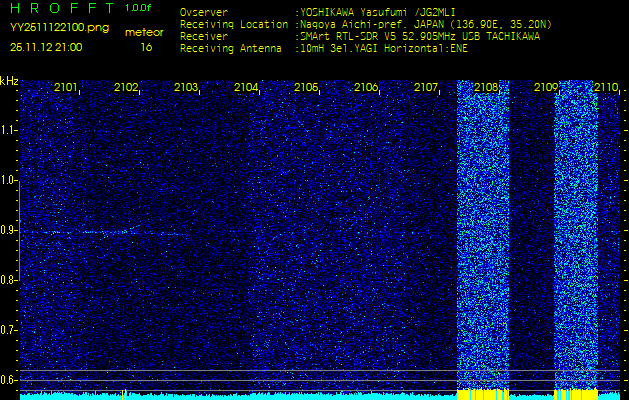Click the kHz axis unit label
Screen dimensions: 629x400
pos(9,81)
